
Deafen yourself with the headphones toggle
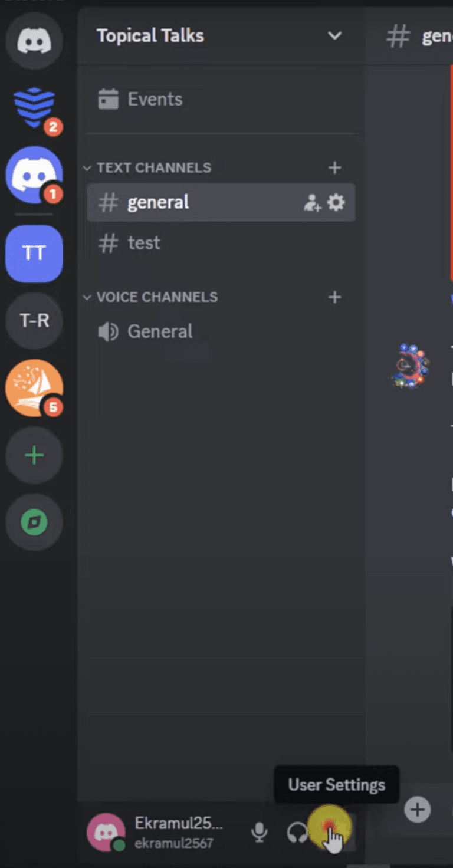click(297, 831)
